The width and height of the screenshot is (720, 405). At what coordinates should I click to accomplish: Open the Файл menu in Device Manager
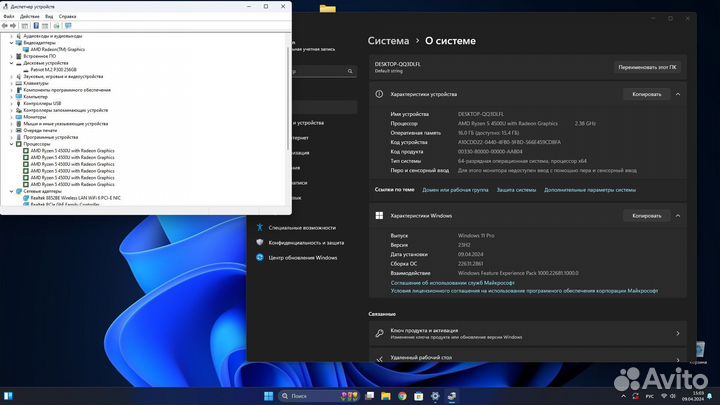coord(9,16)
